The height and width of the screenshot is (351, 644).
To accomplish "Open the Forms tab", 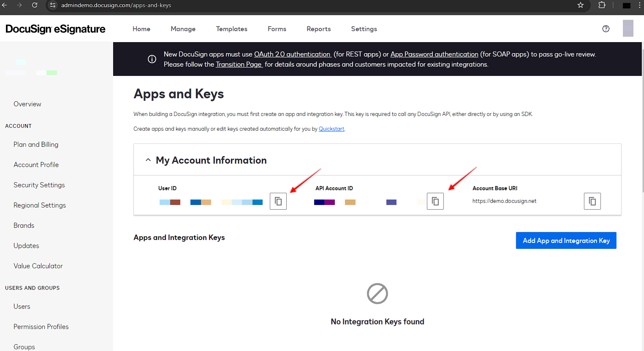I will tap(277, 29).
